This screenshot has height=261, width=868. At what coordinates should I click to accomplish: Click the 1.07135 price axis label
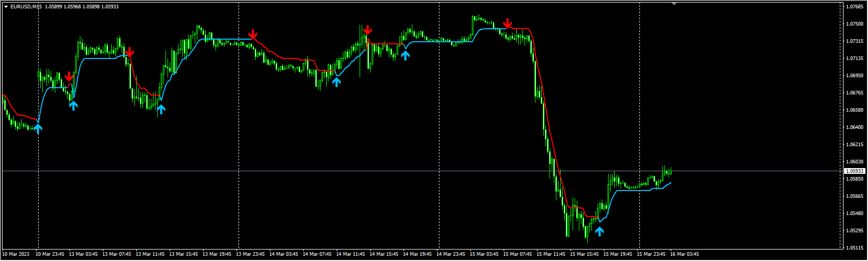click(854, 58)
